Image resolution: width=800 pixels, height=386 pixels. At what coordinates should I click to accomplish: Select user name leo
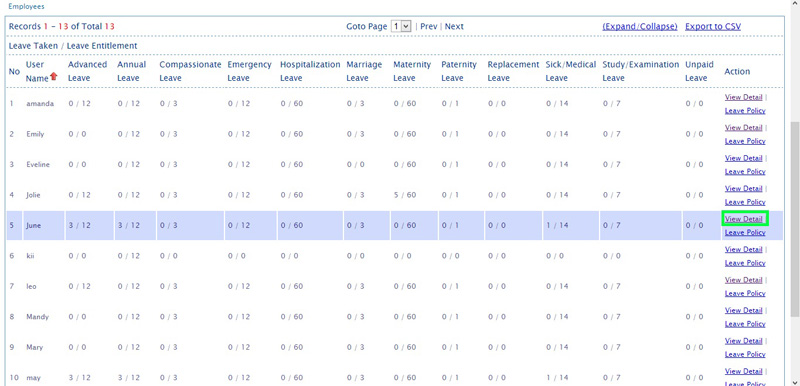tap(31, 287)
